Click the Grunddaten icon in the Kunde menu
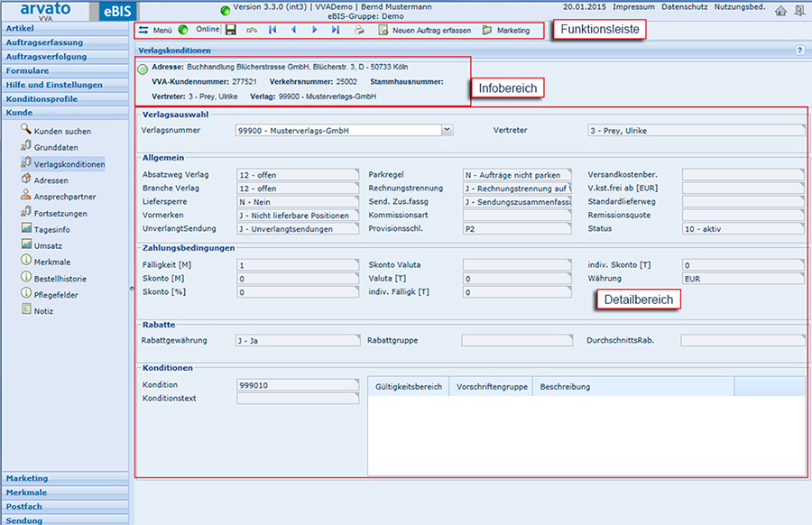812x525 pixels. click(x=26, y=146)
